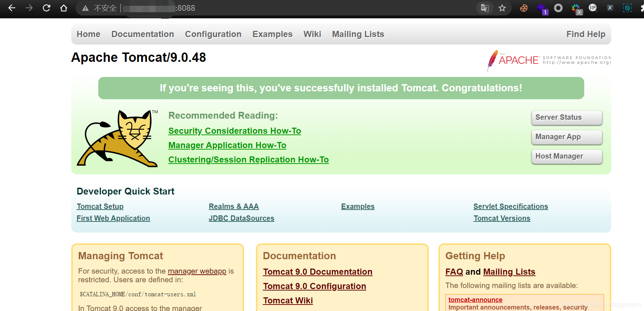The height and width of the screenshot is (311, 644).
Task: Open the FAQ link under Getting Help
Action: click(454, 272)
